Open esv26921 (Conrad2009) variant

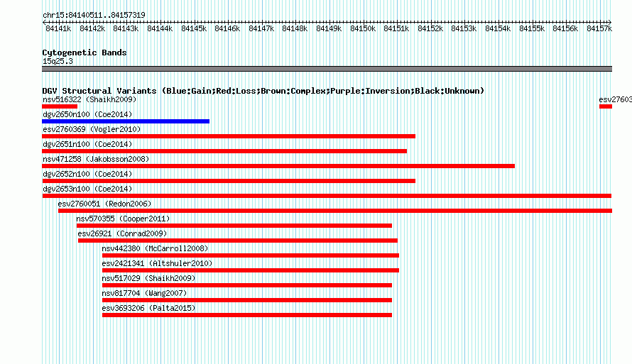tap(122, 233)
